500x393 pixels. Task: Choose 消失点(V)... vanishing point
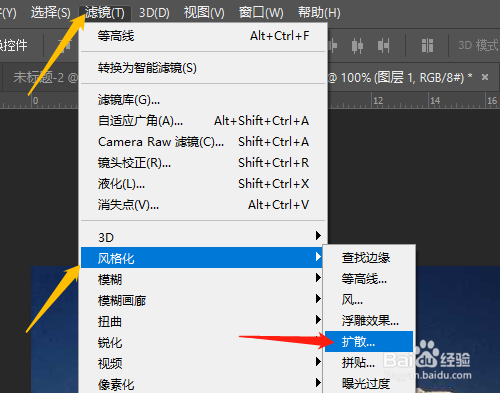coord(203,205)
